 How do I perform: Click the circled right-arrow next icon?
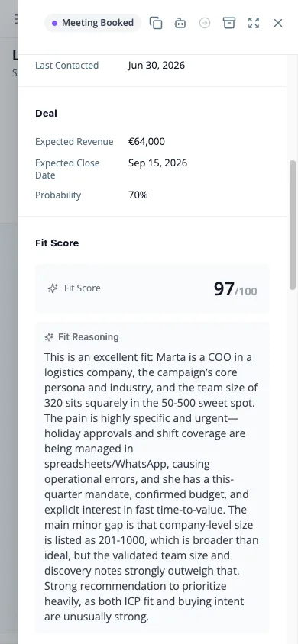pyautogui.click(x=205, y=23)
